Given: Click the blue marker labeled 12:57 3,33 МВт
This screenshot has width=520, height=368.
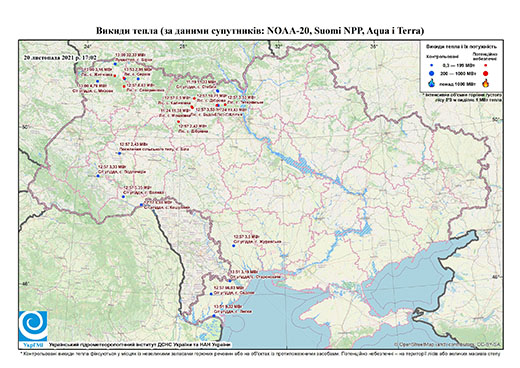Looking at the screenshot, I should [x=98, y=176].
